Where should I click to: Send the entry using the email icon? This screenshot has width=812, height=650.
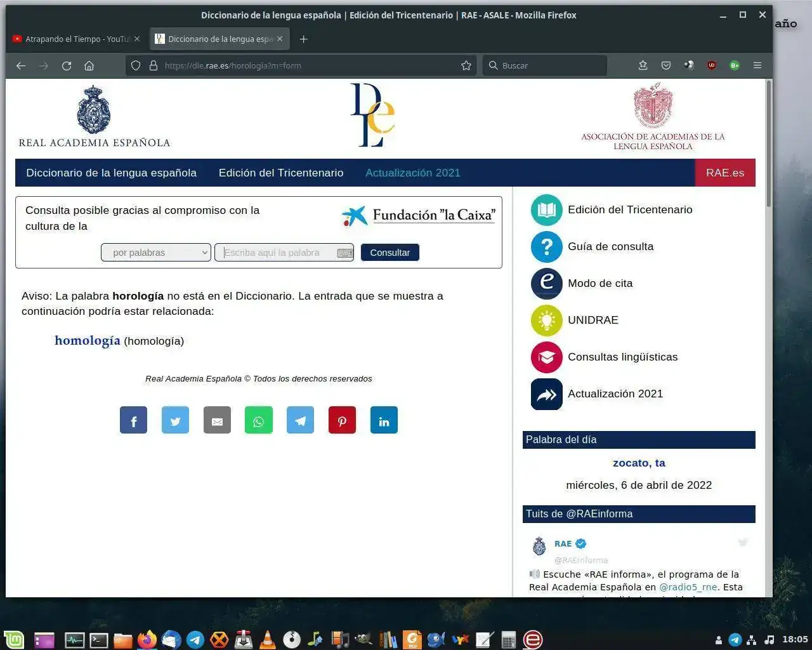pyautogui.click(x=217, y=420)
